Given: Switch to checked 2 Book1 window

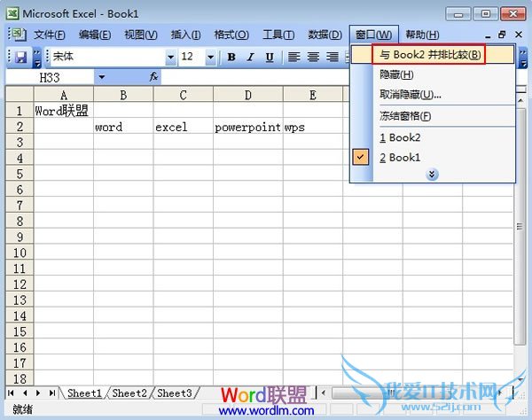Looking at the screenshot, I should coord(433,158).
